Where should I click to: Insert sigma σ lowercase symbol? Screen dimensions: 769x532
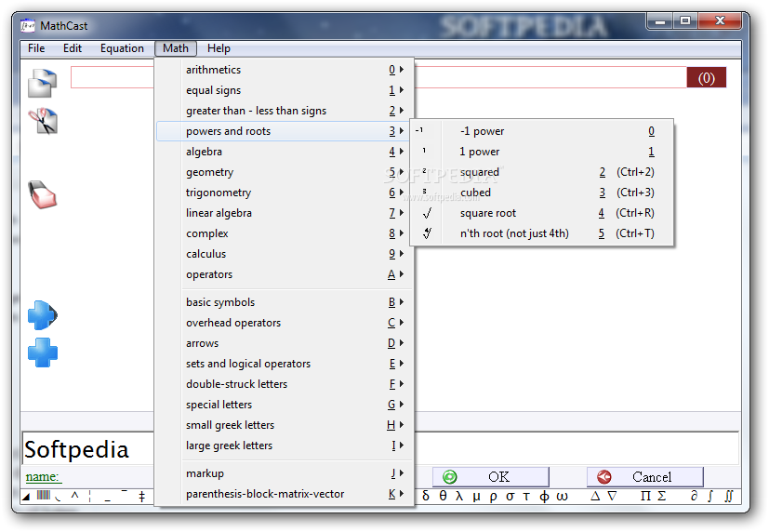click(x=510, y=497)
